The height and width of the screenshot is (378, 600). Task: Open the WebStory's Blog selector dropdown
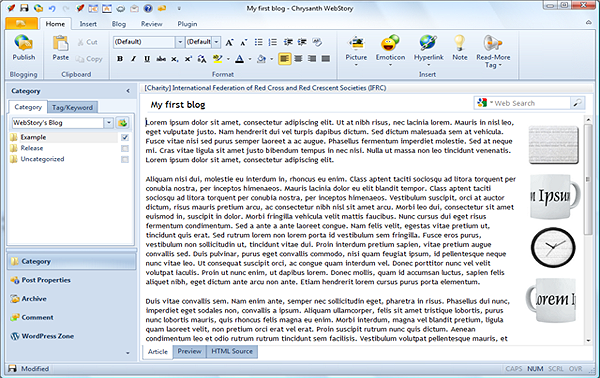coord(109,123)
